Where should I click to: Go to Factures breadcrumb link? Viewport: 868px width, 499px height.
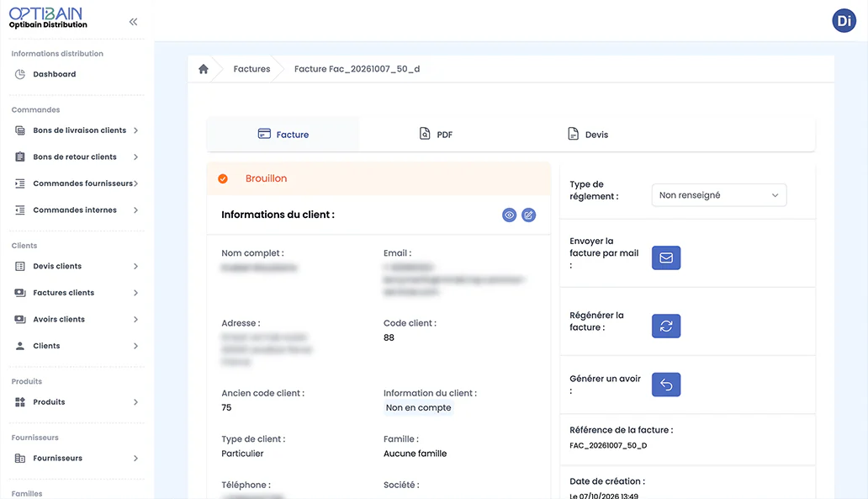pyautogui.click(x=251, y=69)
